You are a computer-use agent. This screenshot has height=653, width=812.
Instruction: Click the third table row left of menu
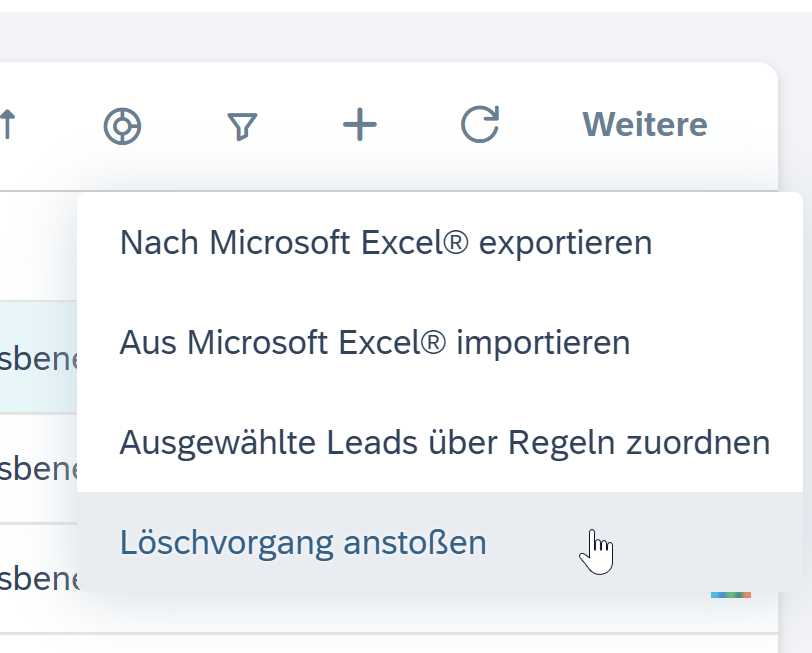tap(38, 578)
